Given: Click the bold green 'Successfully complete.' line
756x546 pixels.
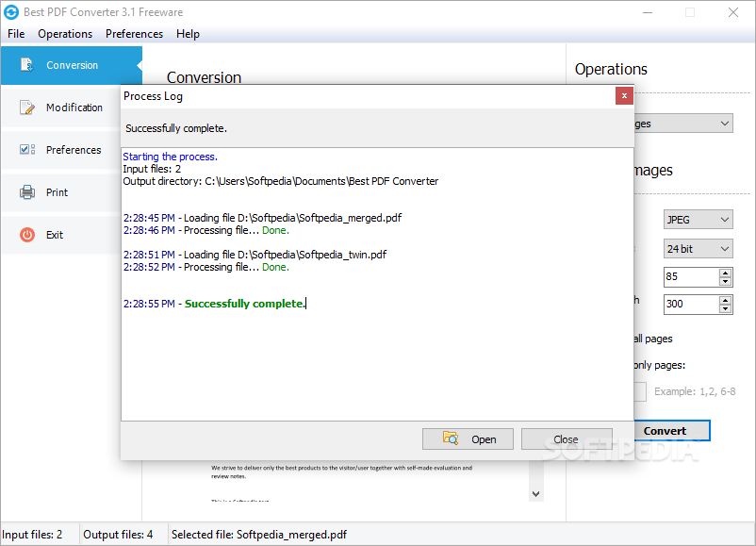Looking at the screenshot, I should [x=245, y=304].
